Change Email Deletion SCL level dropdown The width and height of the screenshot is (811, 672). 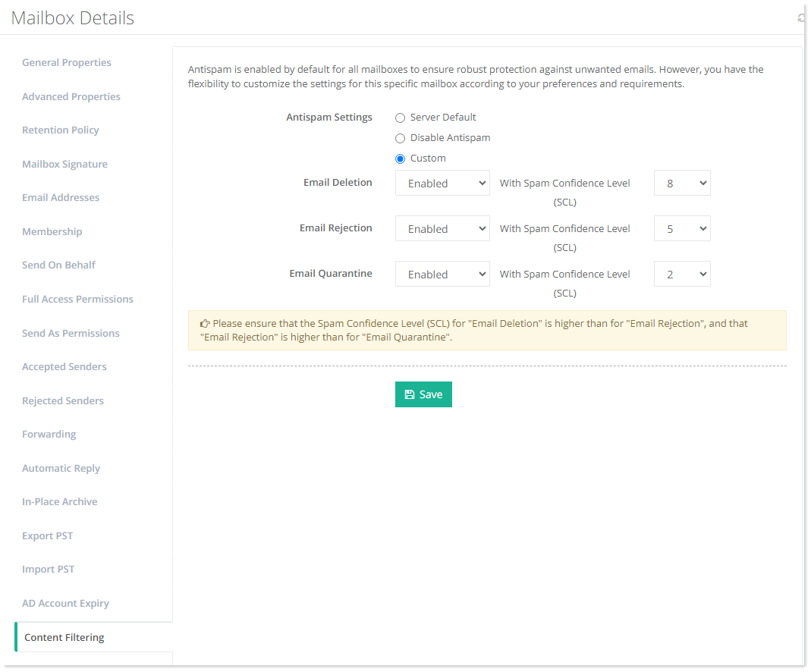point(681,183)
